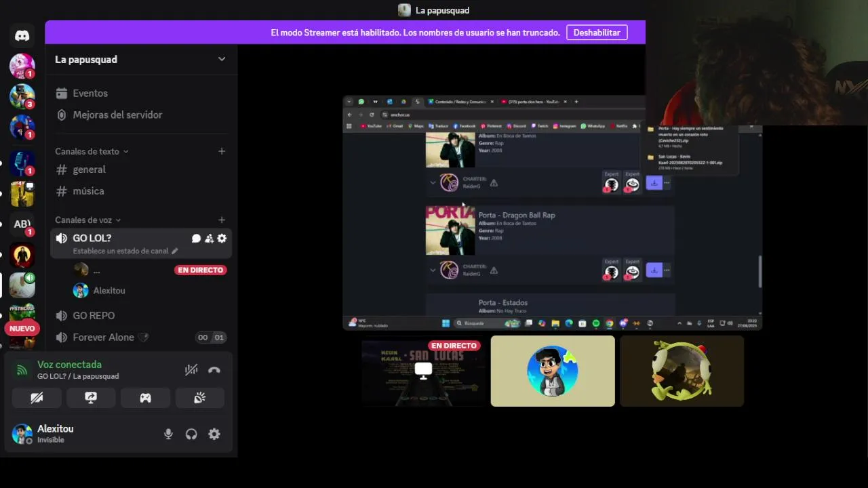Open the soundboard icon button
Screen dimensions: 868x488
(199, 398)
